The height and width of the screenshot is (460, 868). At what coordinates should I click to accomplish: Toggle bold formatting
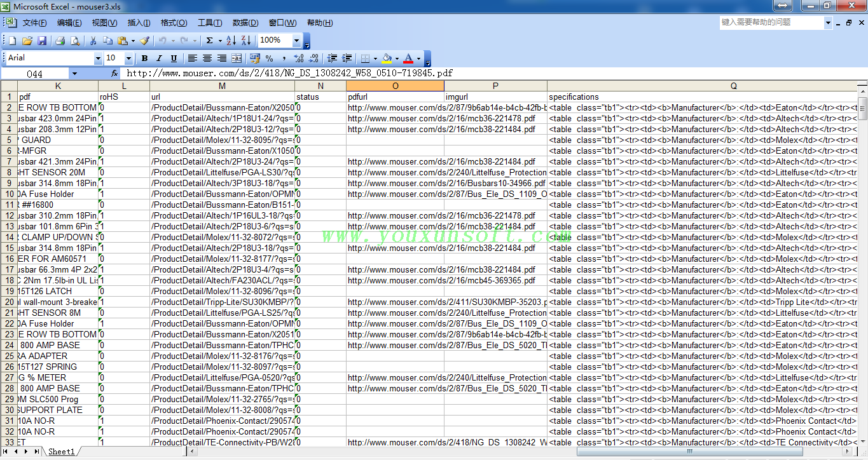(x=144, y=58)
